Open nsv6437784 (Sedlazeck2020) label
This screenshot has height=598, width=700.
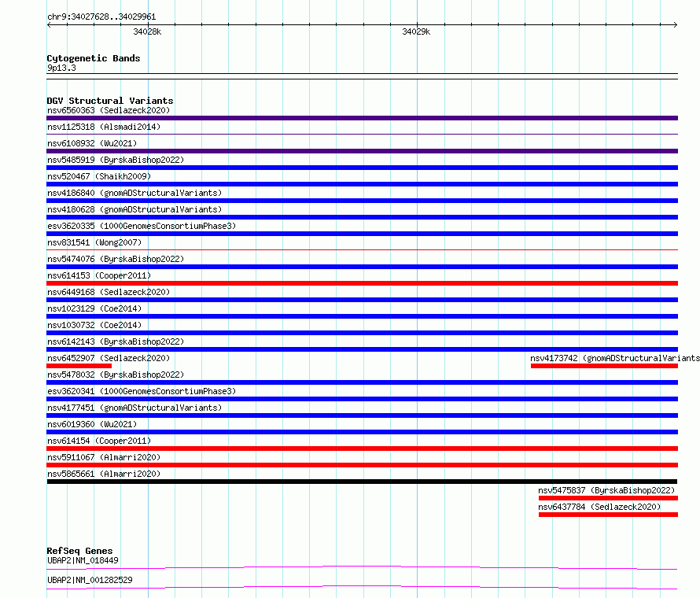pos(599,507)
